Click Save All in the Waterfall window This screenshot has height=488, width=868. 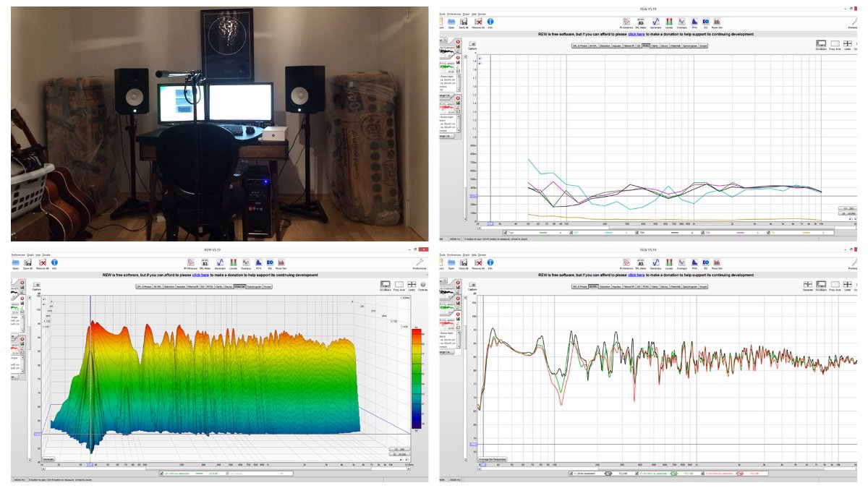coord(27,263)
